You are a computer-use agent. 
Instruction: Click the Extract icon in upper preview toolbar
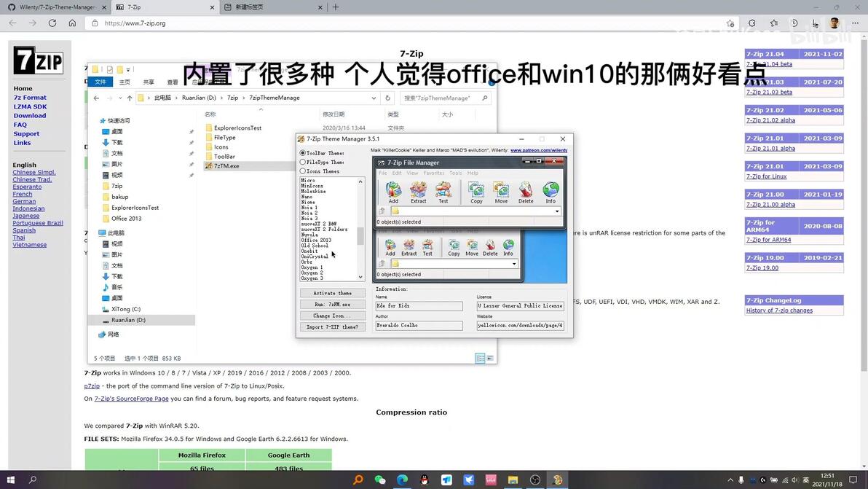point(418,190)
